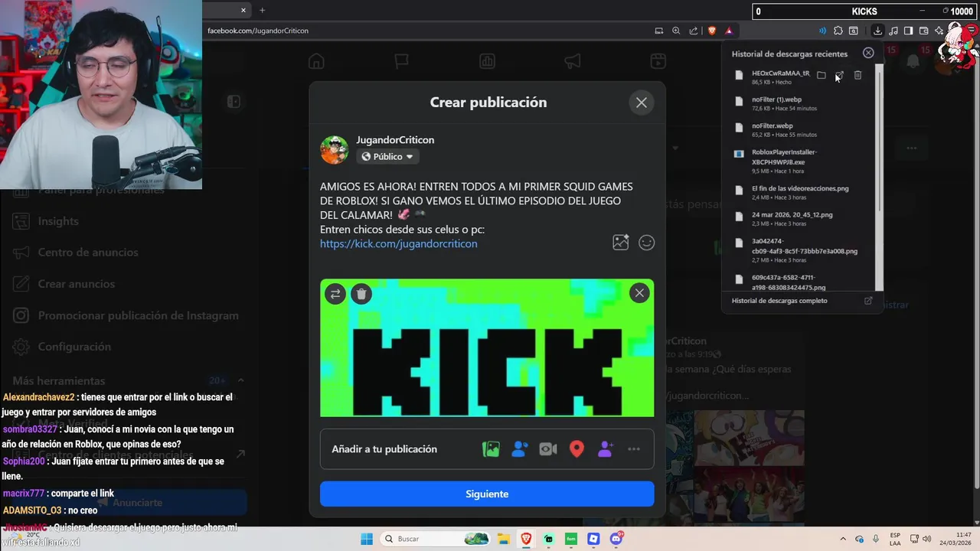Click the music playlist icon in toolbar

(893, 31)
